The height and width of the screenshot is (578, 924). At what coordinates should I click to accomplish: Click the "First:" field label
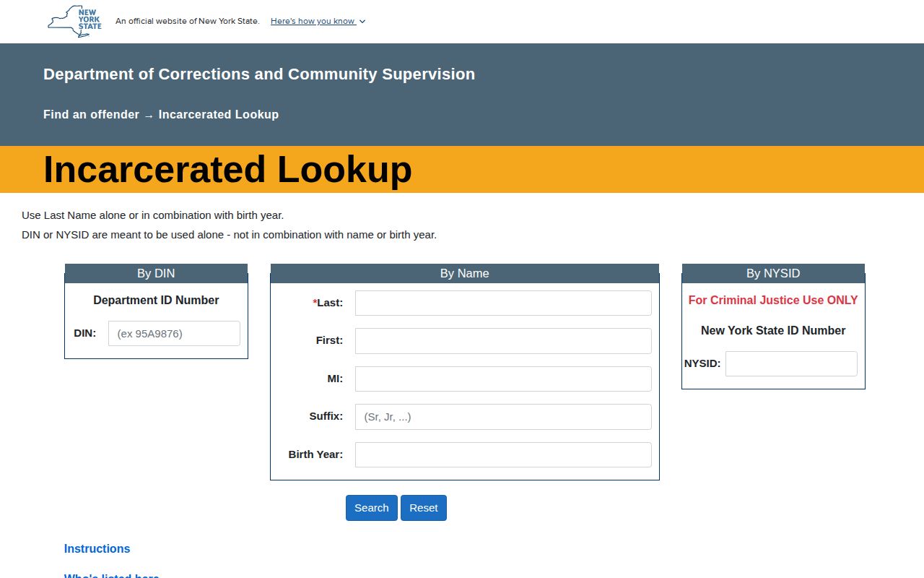coord(329,340)
